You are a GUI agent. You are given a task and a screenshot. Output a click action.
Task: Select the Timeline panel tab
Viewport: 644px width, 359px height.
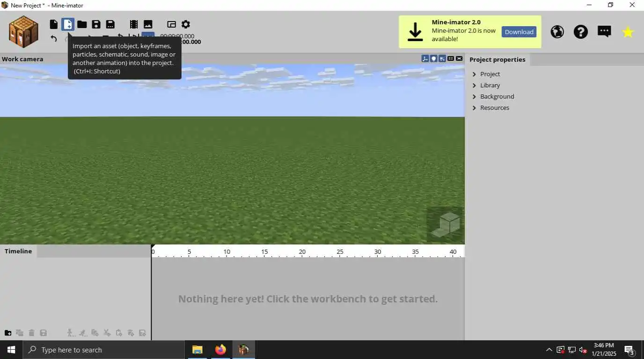18,251
